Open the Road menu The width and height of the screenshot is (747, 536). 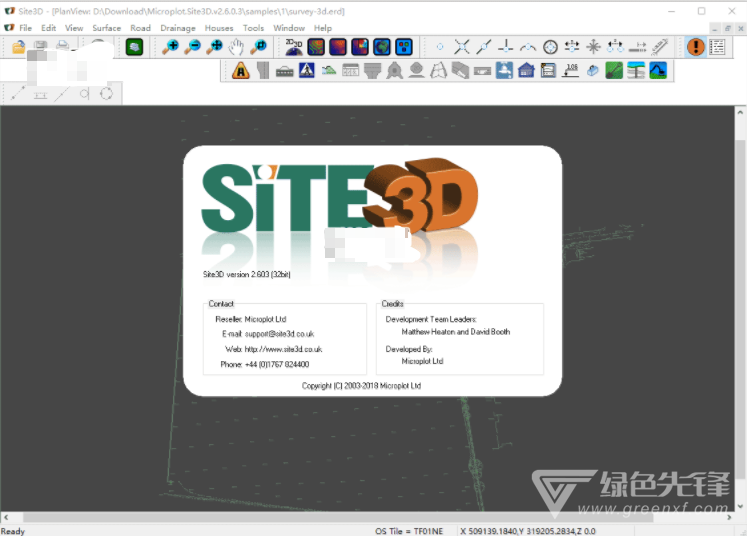141,28
